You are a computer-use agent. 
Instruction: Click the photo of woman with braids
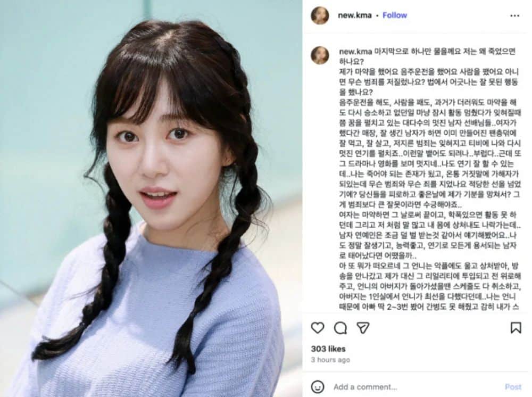click(x=151, y=198)
